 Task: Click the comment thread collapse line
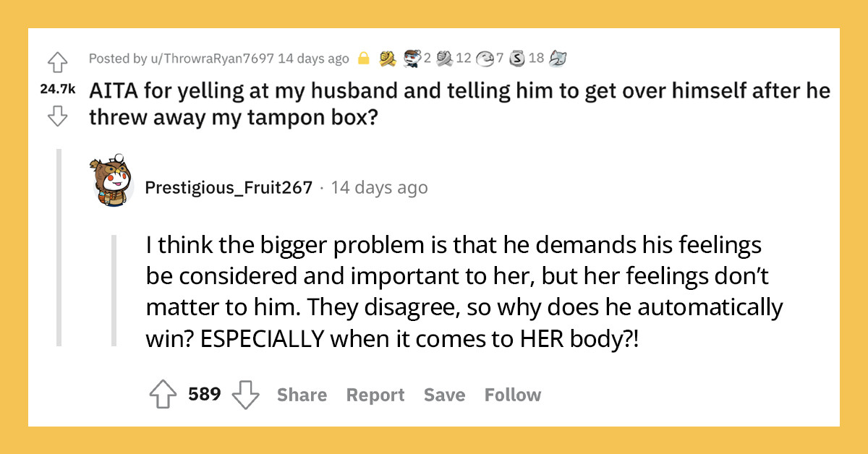tap(60, 246)
